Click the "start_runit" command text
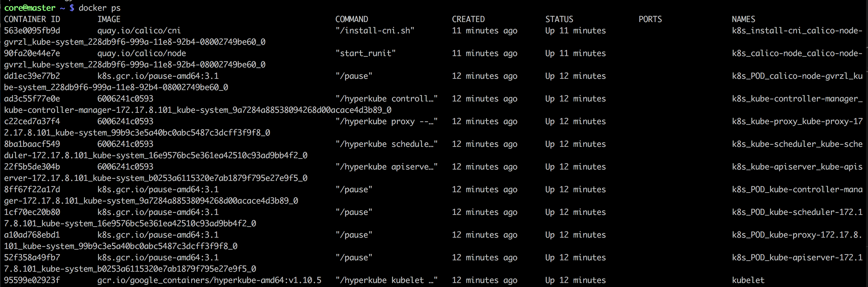The width and height of the screenshot is (868, 287). pos(365,53)
